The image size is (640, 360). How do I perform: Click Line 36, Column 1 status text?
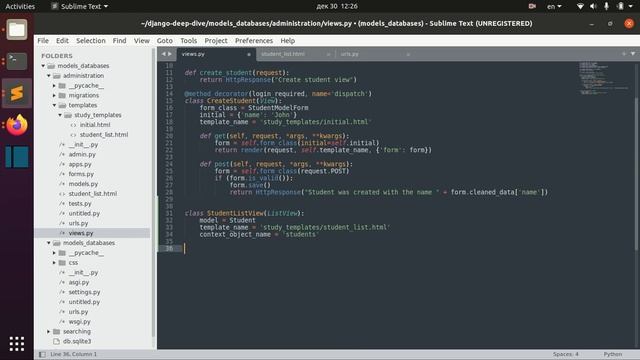[x=73, y=354]
